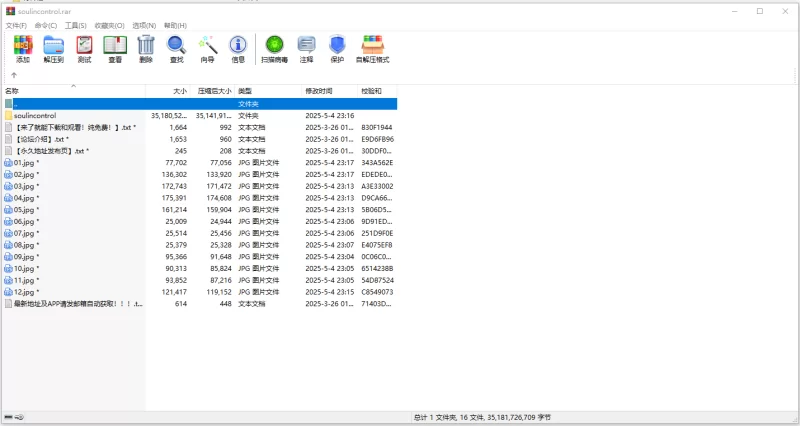Click the 自解压格式 (SFX) icon

[x=372, y=46]
